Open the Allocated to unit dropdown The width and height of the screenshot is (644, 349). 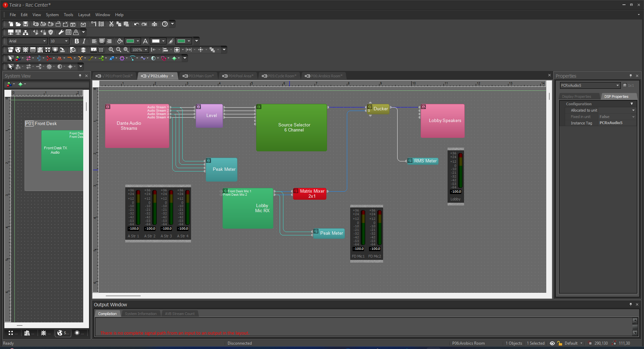point(633,110)
